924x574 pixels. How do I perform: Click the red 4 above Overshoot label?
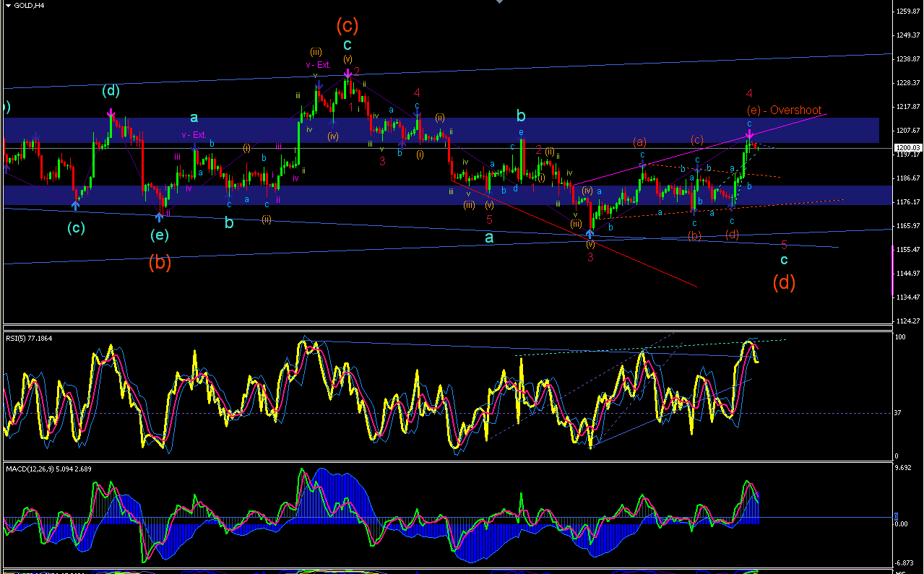pyautogui.click(x=750, y=94)
